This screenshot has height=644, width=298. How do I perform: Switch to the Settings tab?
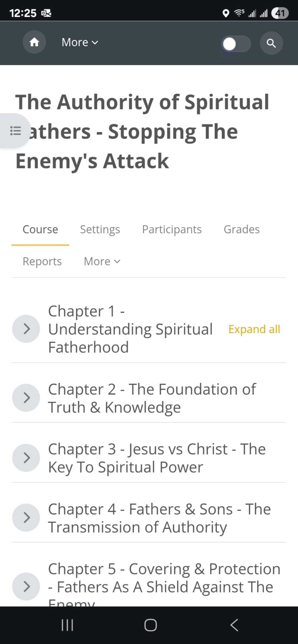[100, 230]
